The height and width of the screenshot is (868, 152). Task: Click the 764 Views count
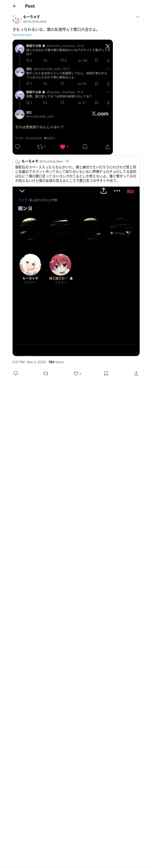coord(56,362)
